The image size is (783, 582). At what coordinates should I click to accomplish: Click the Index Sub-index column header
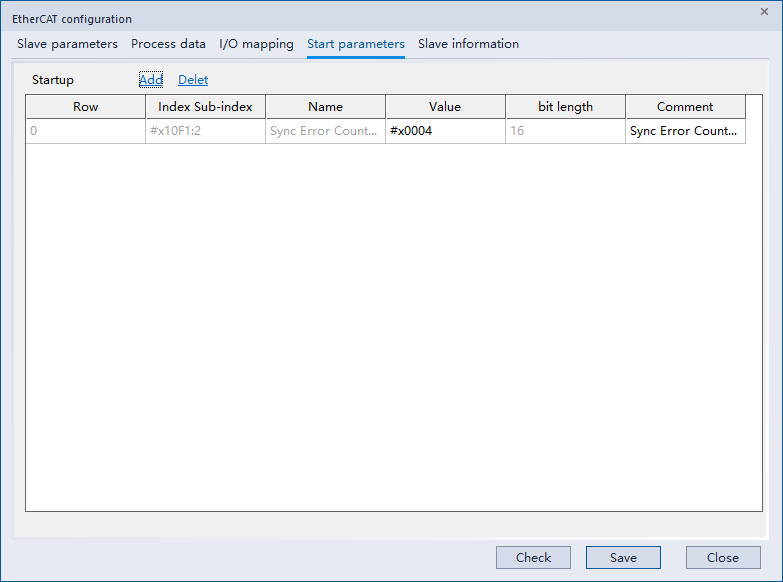205,107
